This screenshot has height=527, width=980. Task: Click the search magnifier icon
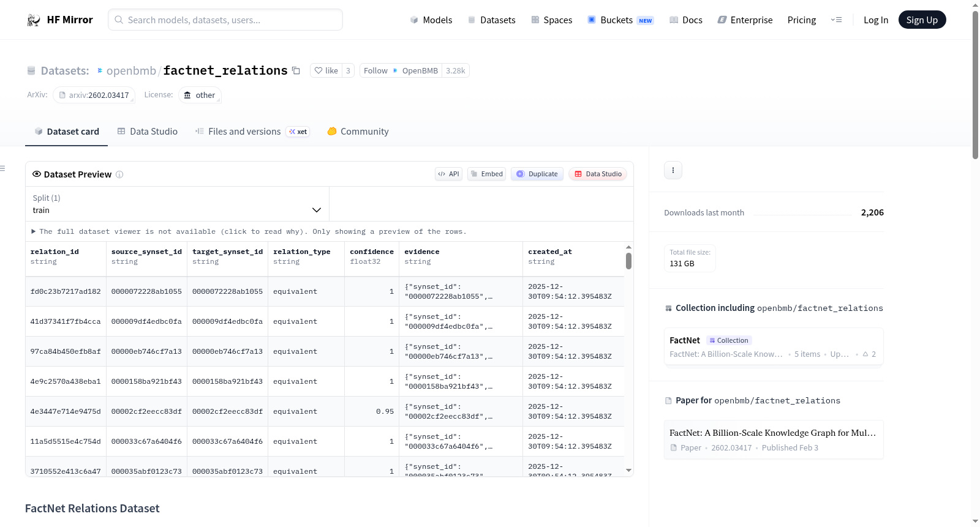coord(119,20)
